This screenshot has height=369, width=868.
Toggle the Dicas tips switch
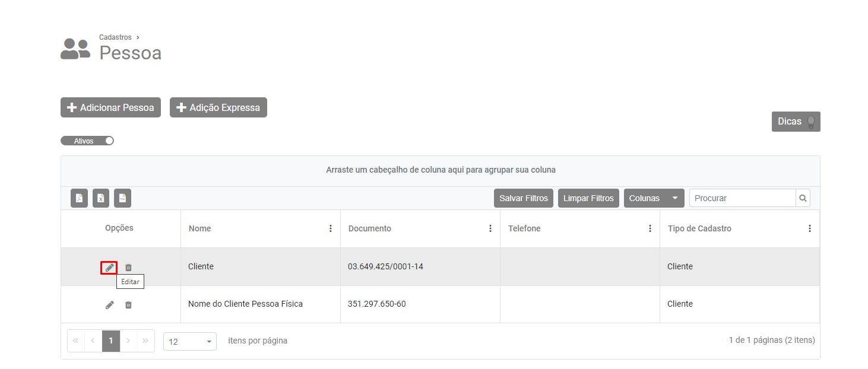(x=810, y=122)
